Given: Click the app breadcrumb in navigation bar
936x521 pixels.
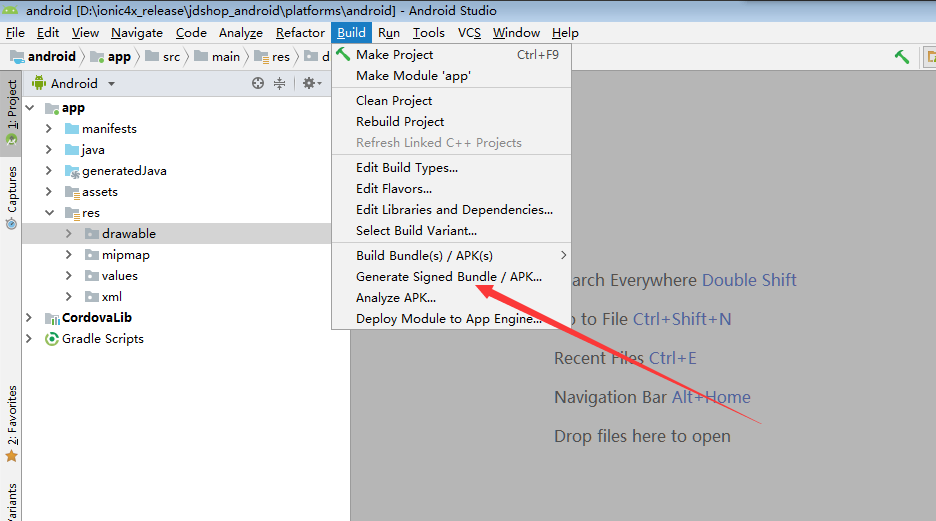Looking at the screenshot, I should (110, 57).
